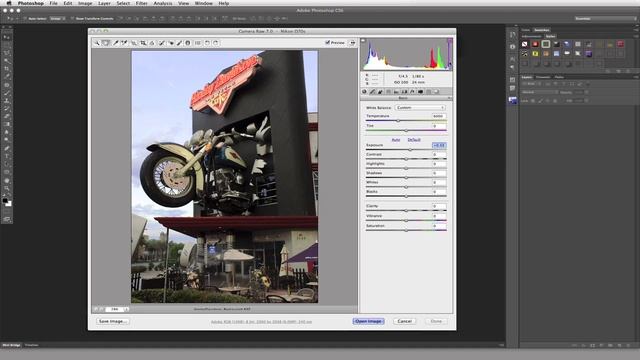
Task: Click the Open Image button
Action: [368, 322]
